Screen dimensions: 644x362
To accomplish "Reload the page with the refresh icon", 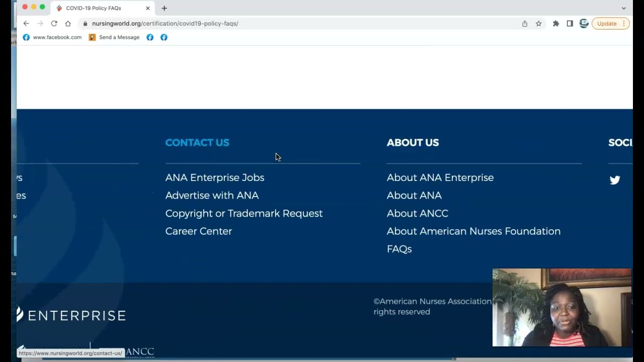I will point(54,24).
